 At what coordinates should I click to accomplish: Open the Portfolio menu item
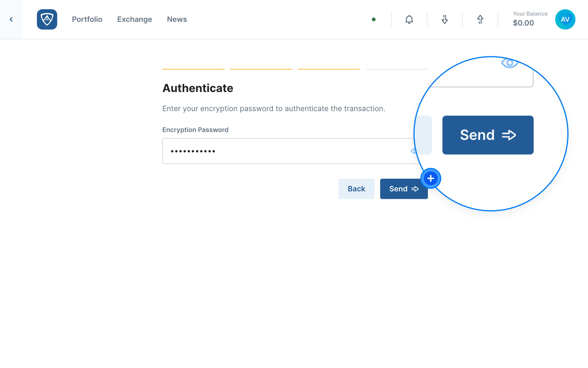pos(87,20)
